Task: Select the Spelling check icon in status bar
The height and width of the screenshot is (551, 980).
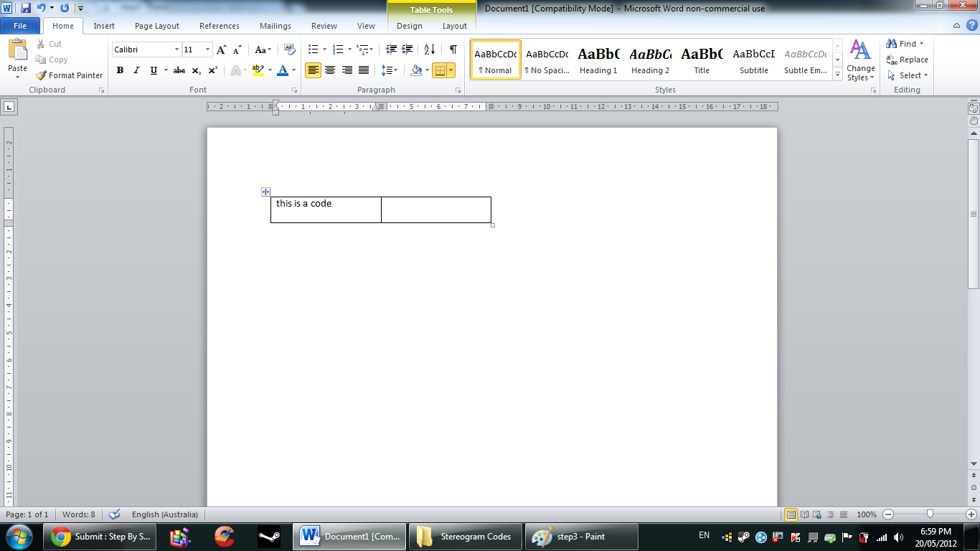Action: point(113,514)
